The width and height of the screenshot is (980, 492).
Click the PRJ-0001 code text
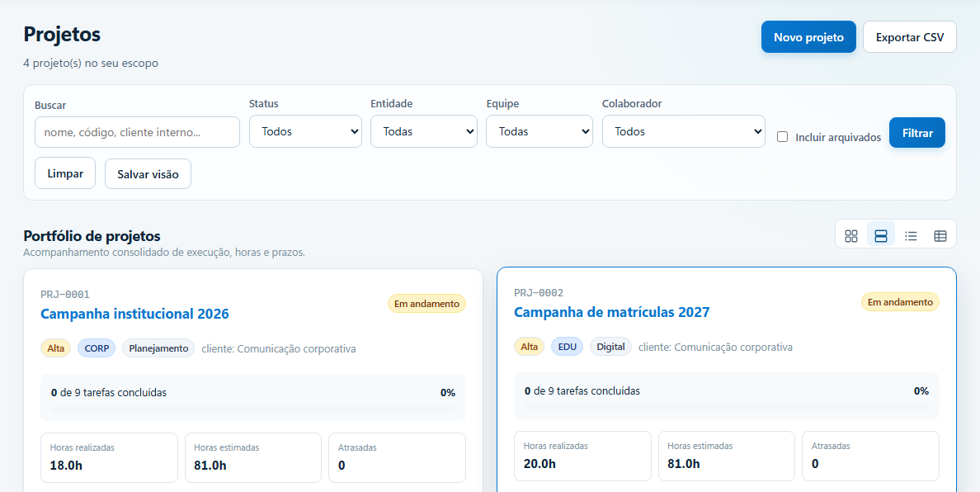65,295
